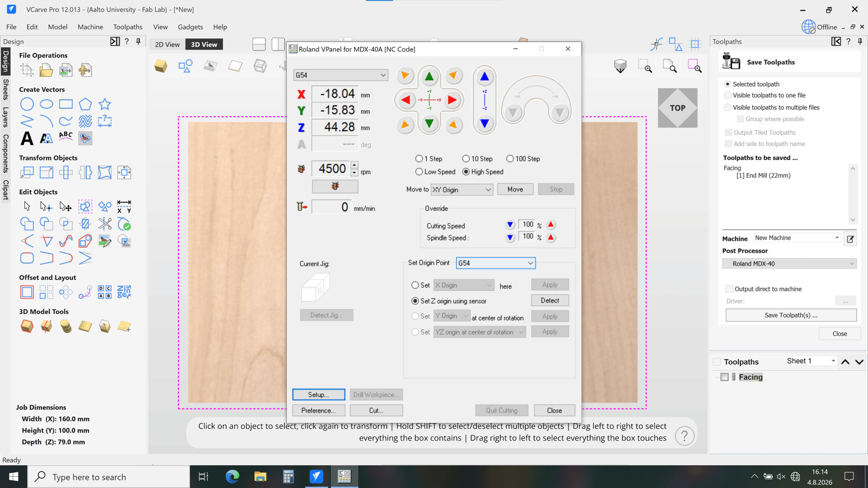Select the 1 Step radio button
This screenshot has width=868, height=488.
(419, 159)
